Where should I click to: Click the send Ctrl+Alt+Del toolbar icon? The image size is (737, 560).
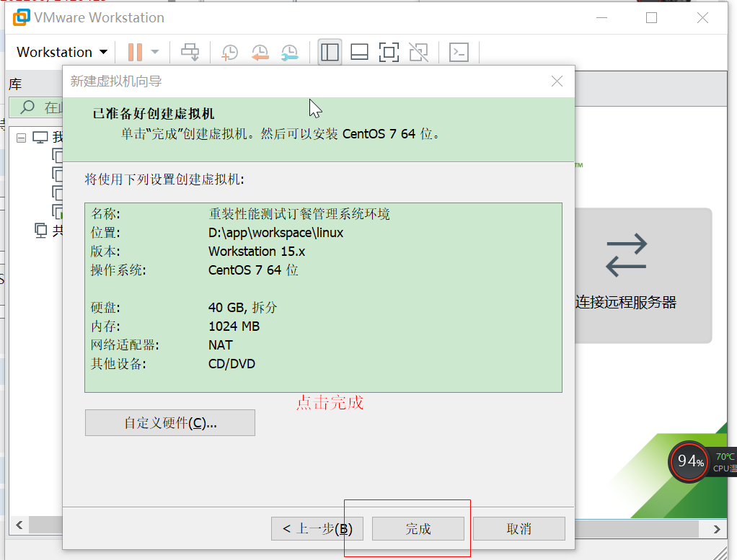pyautogui.click(x=190, y=52)
